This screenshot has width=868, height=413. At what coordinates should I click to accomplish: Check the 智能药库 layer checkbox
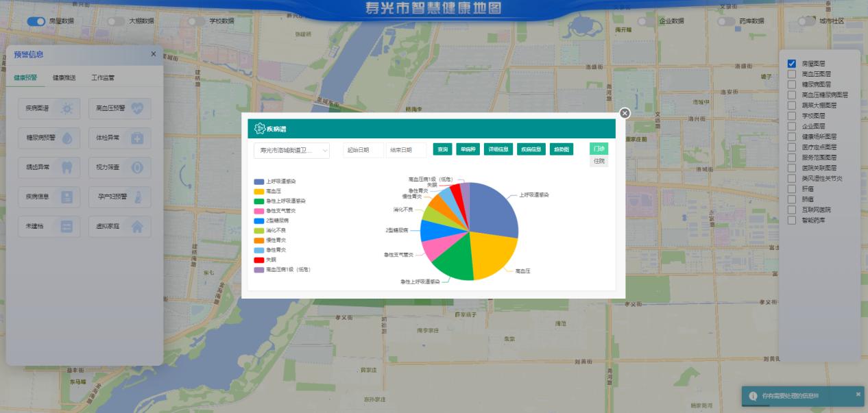tap(792, 221)
